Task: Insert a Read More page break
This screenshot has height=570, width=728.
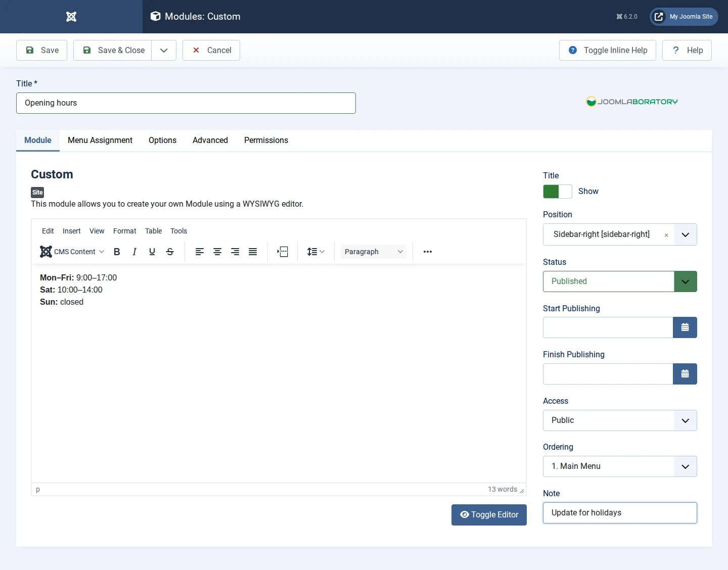Action: coord(283,252)
